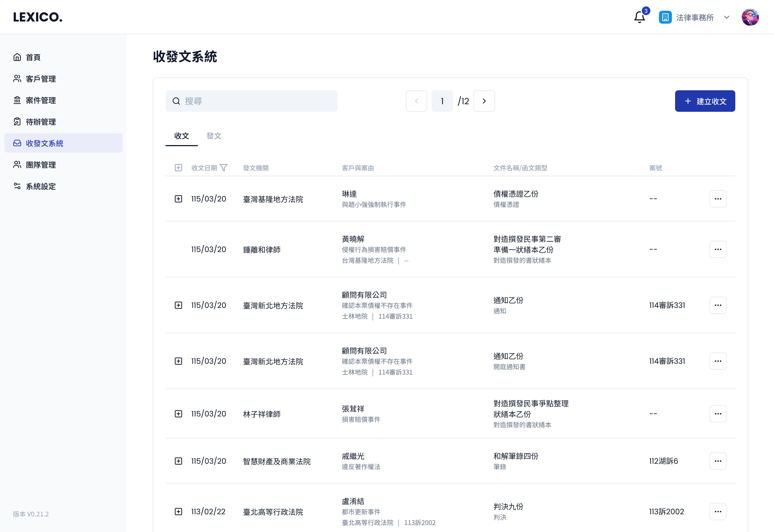This screenshot has width=774, height=532.
Task: Expand the 臺灣基隆地方法院 row
Action: pyautogui.click(x=178, y=199)
